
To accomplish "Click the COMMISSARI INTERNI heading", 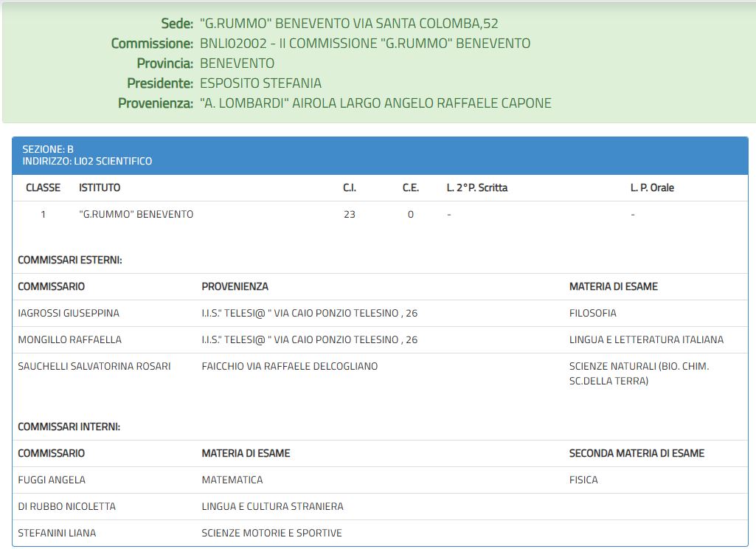I will (69, 427).
